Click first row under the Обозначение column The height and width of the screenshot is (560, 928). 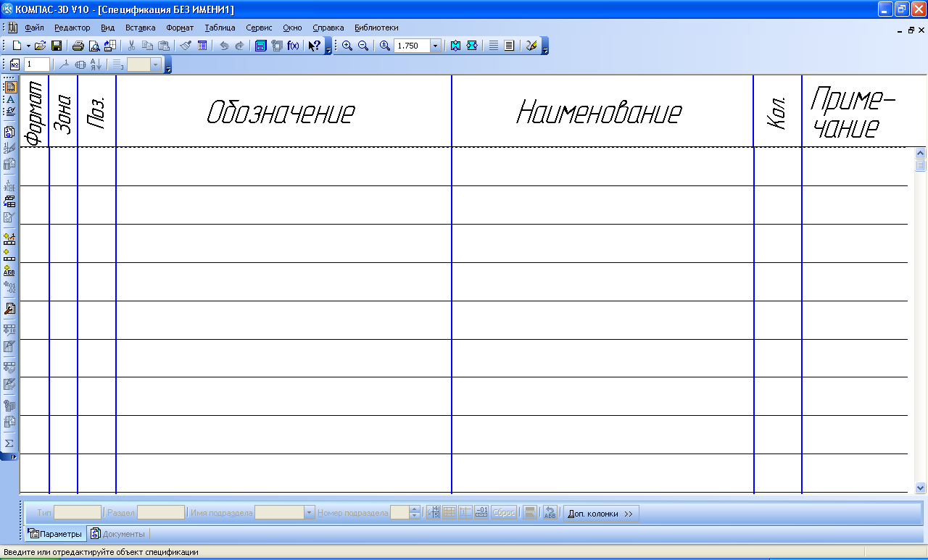pyautogui.click(x=283, y=167)
